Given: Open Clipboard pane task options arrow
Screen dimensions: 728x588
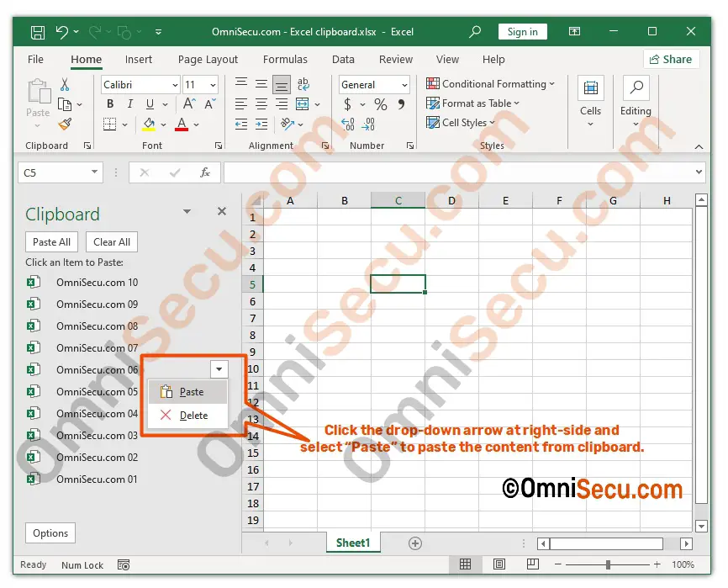Looking at the screenshot, I should (x=187, y=211).
